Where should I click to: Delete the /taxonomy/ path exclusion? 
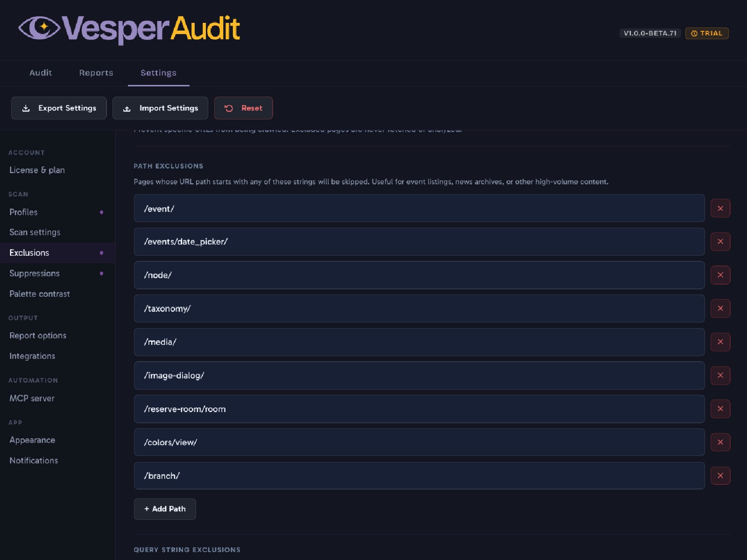[720, 308]
